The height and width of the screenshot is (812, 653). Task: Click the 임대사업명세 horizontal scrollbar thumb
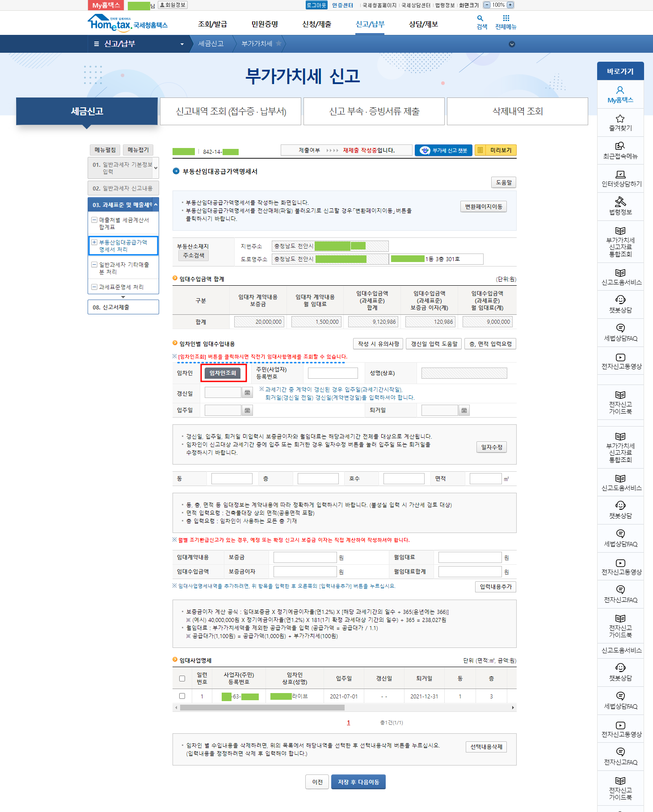(x=262, y=707)
